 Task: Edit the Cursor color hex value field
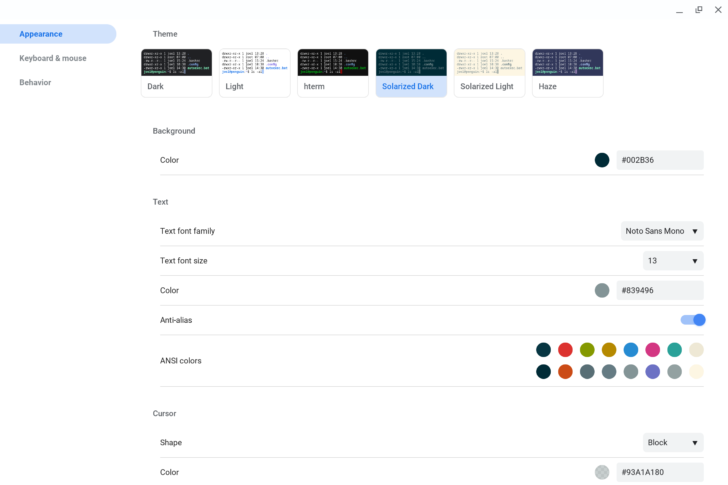tap(659, 472)
